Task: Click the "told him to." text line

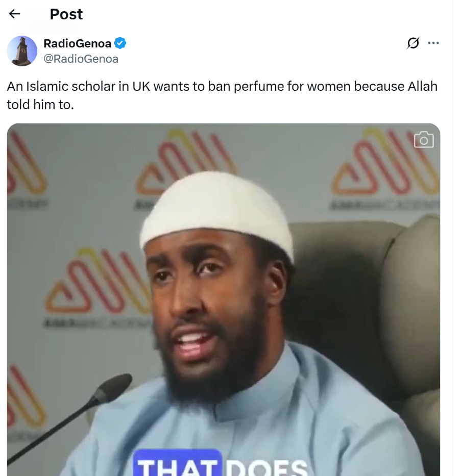Action: pos(40,105)
